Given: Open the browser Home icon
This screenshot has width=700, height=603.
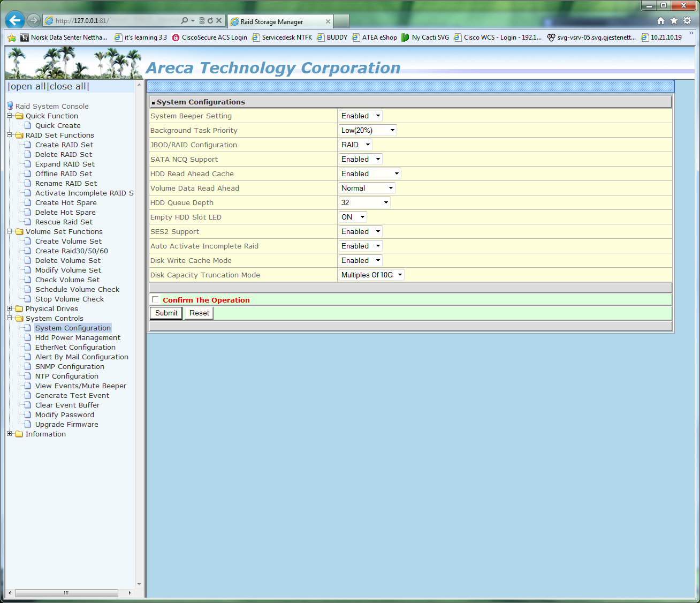Looking at the screenshot, I should tap(661, 20).
